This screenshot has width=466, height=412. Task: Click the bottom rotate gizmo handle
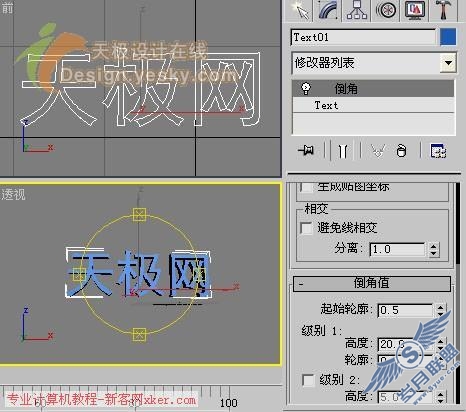[x=139, y=334]
